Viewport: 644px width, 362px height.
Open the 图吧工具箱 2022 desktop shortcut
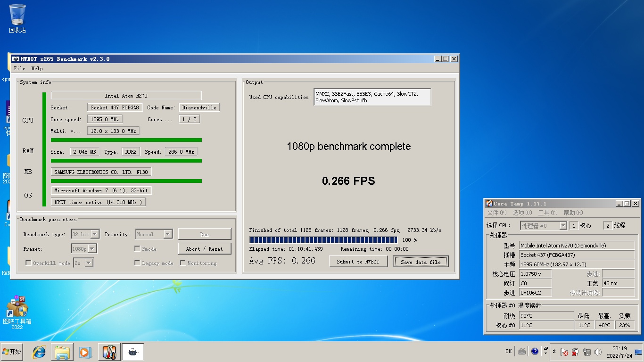click(x=17, y=313)
